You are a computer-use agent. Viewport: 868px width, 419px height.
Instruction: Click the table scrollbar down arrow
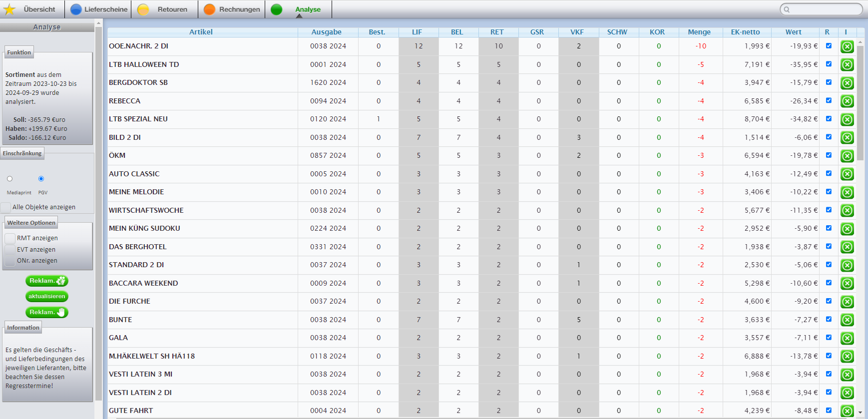coord(860,413)
